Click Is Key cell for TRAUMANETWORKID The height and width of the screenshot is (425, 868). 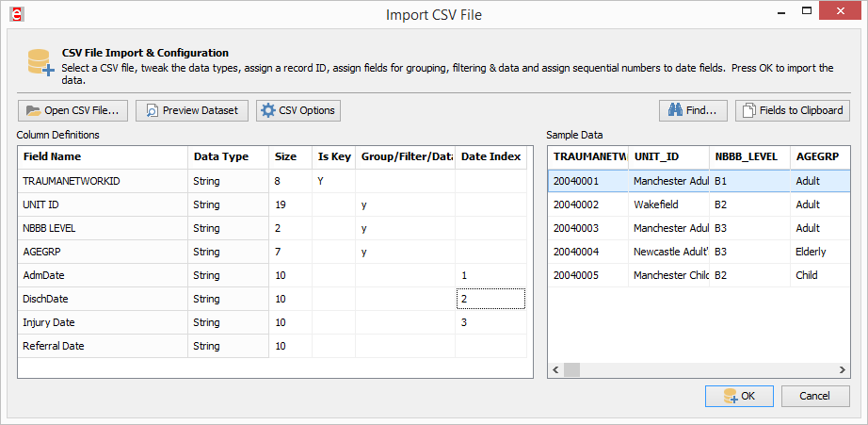coord(333,181)
